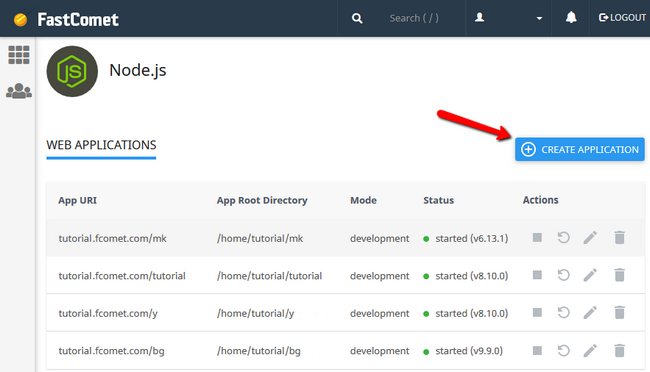This screenshot has height=372, width=650.
Task: Edit the tutorial.fcomet.com/tutorial application
Action: click(x=590, y=275)
